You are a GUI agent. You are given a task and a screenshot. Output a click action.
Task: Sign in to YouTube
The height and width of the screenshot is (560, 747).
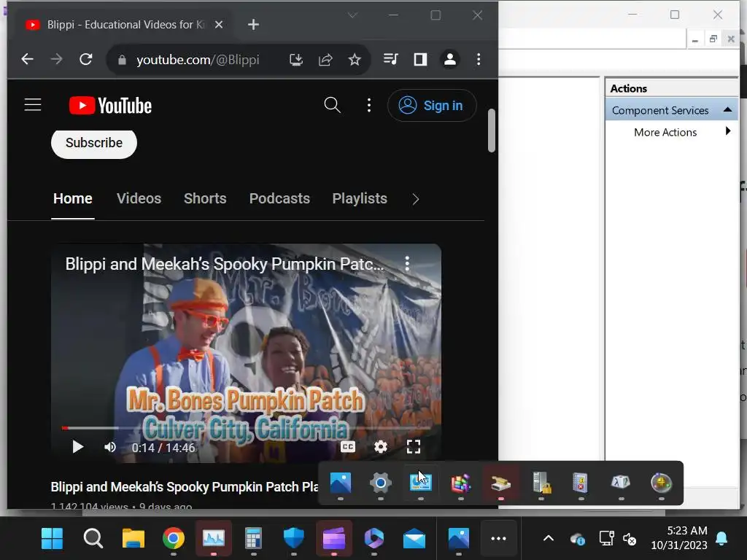[x=432, y=105]
